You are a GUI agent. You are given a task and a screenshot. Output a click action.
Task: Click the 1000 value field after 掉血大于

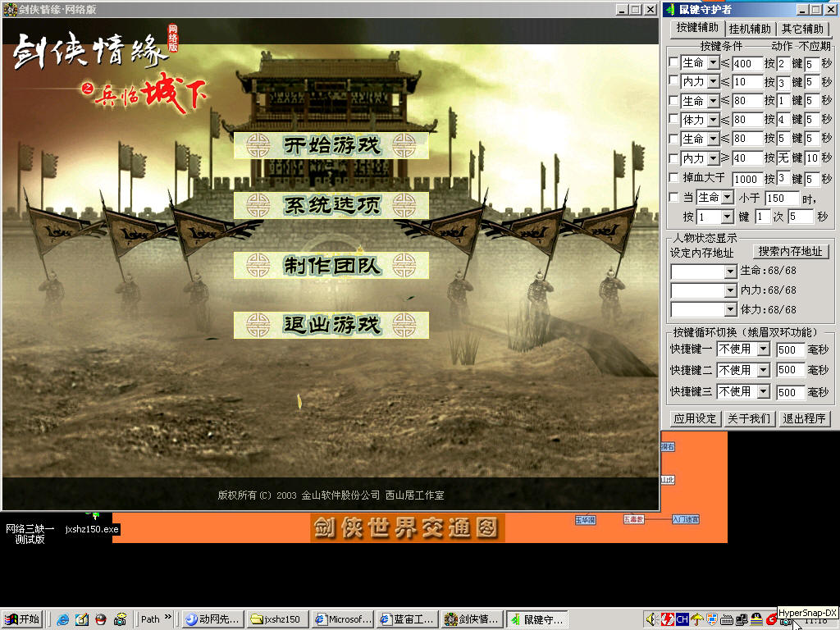click(746, 179)
